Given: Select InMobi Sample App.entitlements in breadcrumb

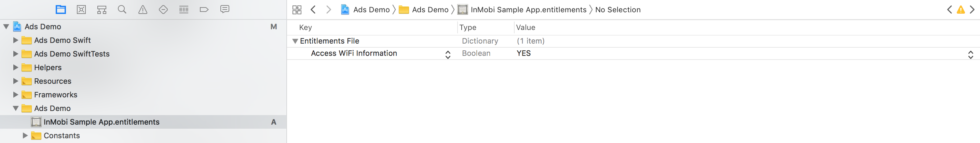Looking at the screenshot, I should (528, 10).
